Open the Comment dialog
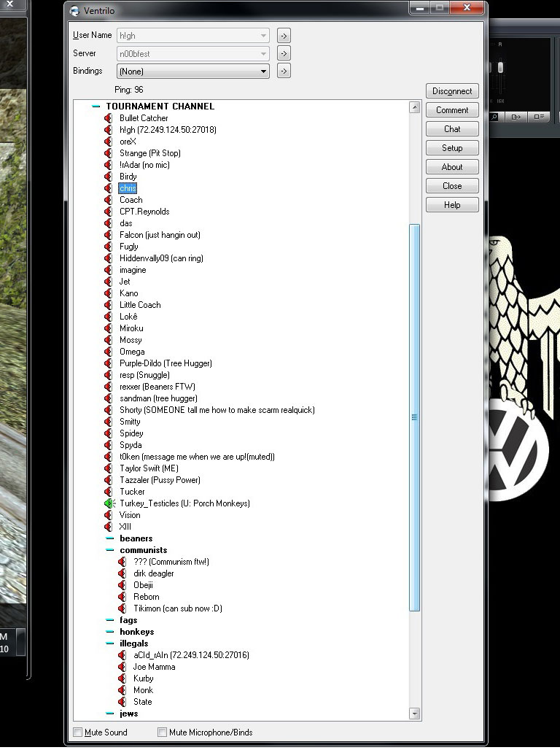This screenshot has height=750, width=560. click(452, 110)
